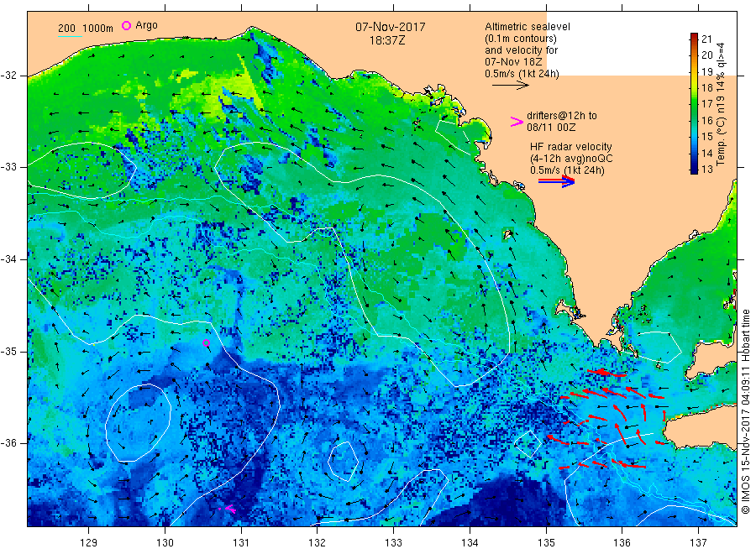Image resolution: width=756 pixels, height=554 pixels.
Task: Click the '133' longitude axis label
Action: [393, 543]
